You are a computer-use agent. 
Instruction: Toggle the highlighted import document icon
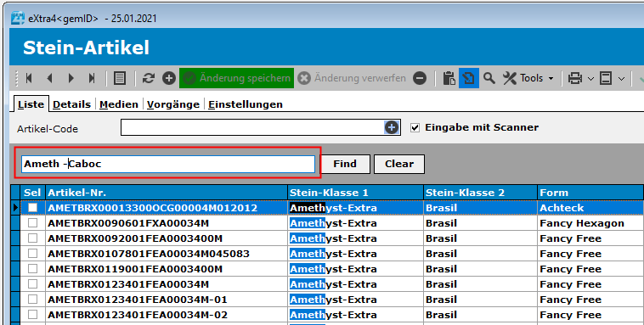(469, 78)
